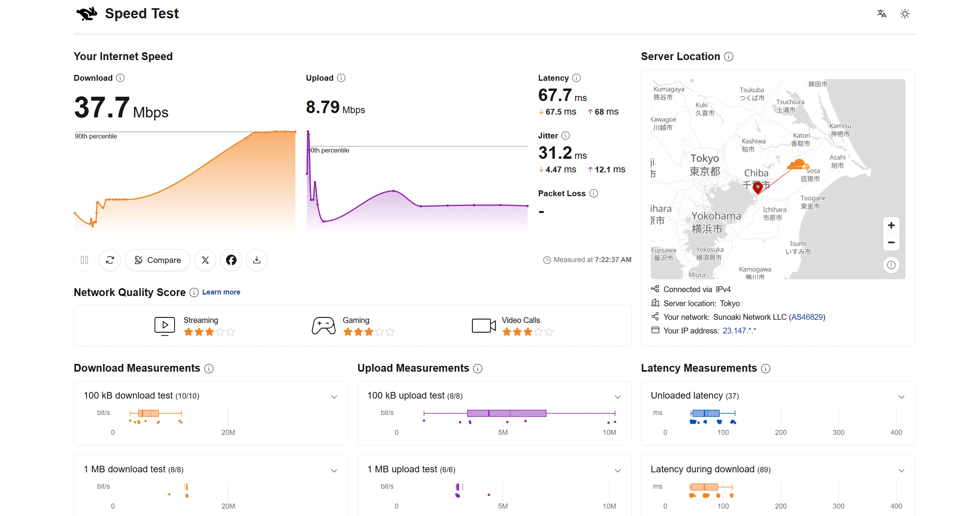Download results with the download icon
980x516 pixels.
(x=257, y=260)
